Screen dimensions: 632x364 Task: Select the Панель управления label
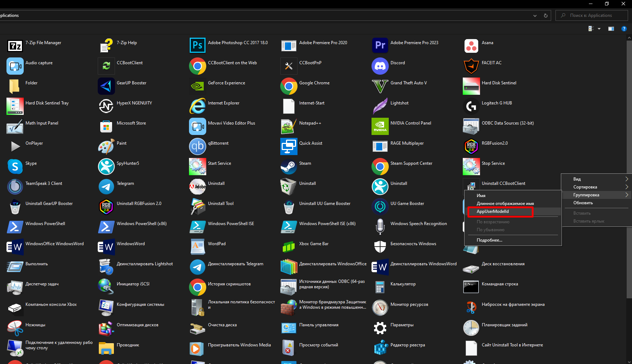(319, 325)
